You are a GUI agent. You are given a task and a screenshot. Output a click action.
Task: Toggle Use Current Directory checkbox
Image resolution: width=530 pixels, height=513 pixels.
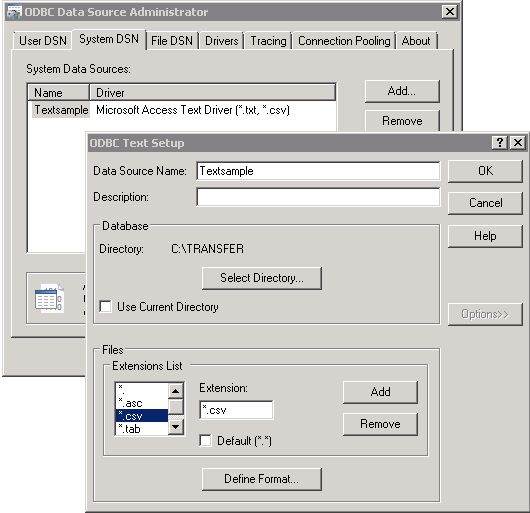(x=105, y=307)
